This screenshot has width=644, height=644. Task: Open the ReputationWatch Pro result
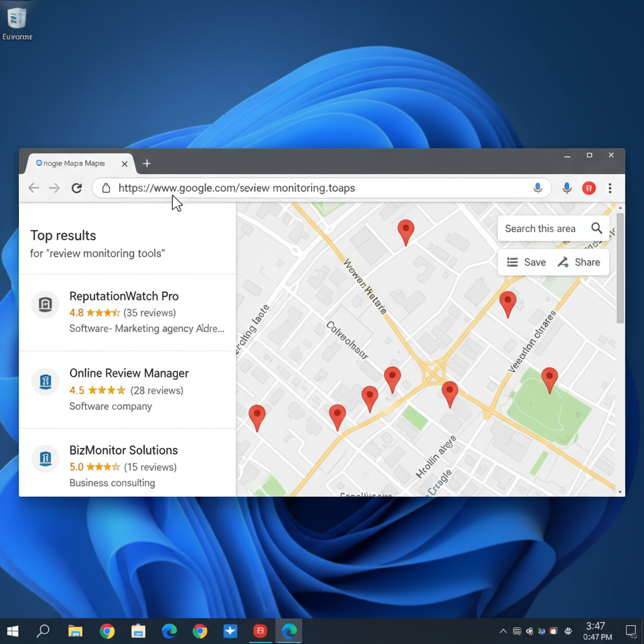[x=127, y=312]
